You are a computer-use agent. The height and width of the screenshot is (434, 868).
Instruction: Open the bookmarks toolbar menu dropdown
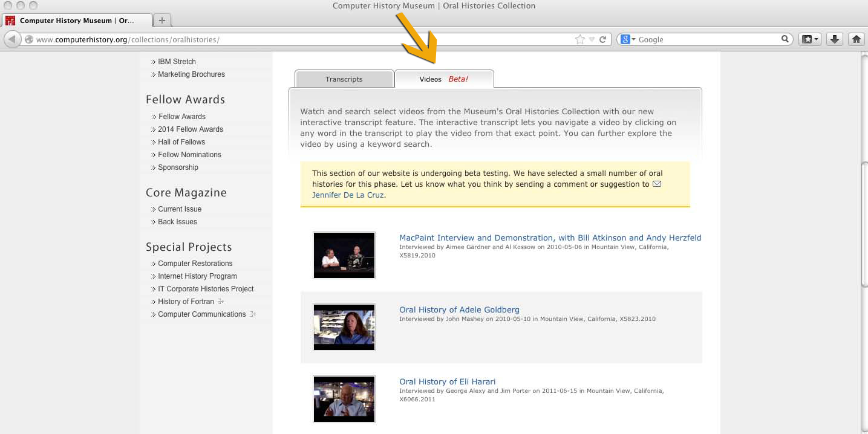point(809,39)
